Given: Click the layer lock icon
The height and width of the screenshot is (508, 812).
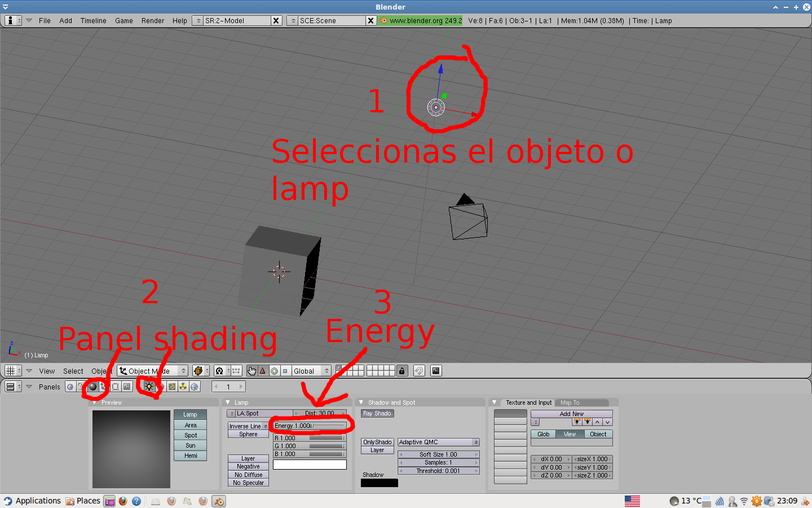Looking at the screenshot, I should point(401,371).
